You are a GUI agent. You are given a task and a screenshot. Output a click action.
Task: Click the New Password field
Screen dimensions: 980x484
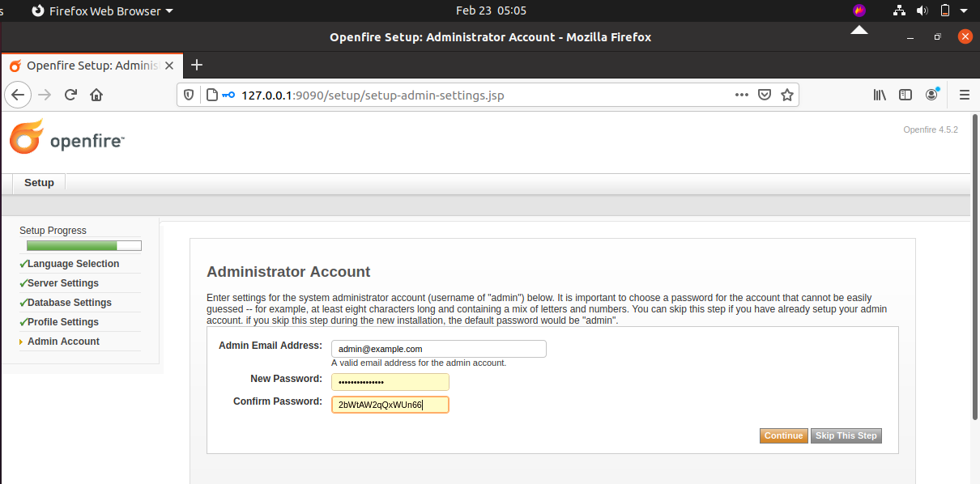click(390, 382)
